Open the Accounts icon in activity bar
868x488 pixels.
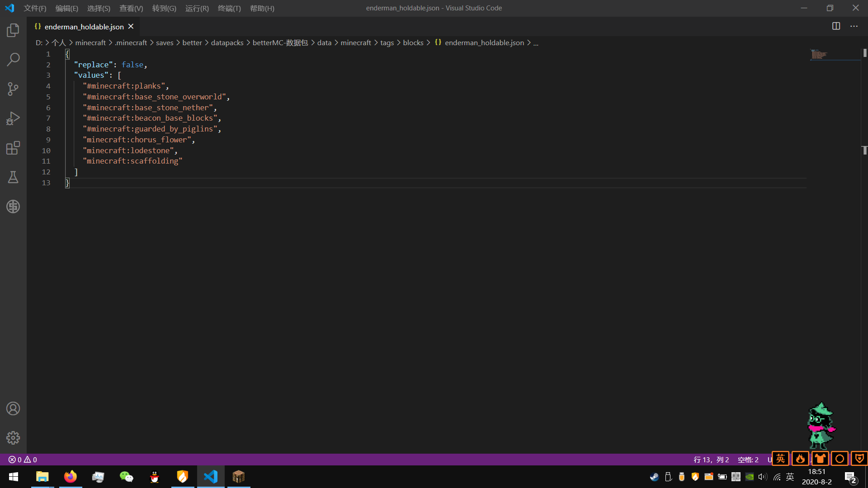[13, 408]
